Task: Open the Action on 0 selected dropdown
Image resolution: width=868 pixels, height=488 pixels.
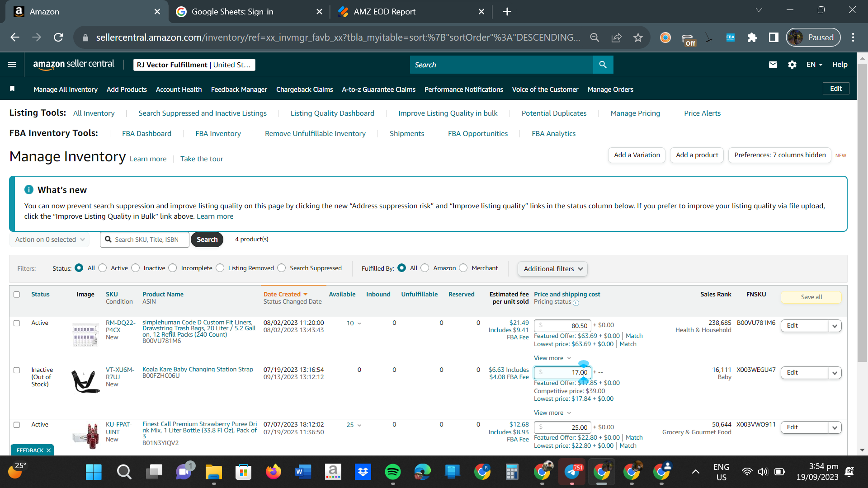Action: point(49,239)
